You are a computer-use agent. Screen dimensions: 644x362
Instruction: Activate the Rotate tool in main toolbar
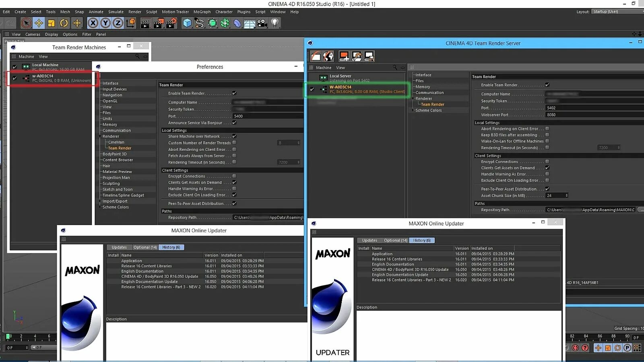64,23
